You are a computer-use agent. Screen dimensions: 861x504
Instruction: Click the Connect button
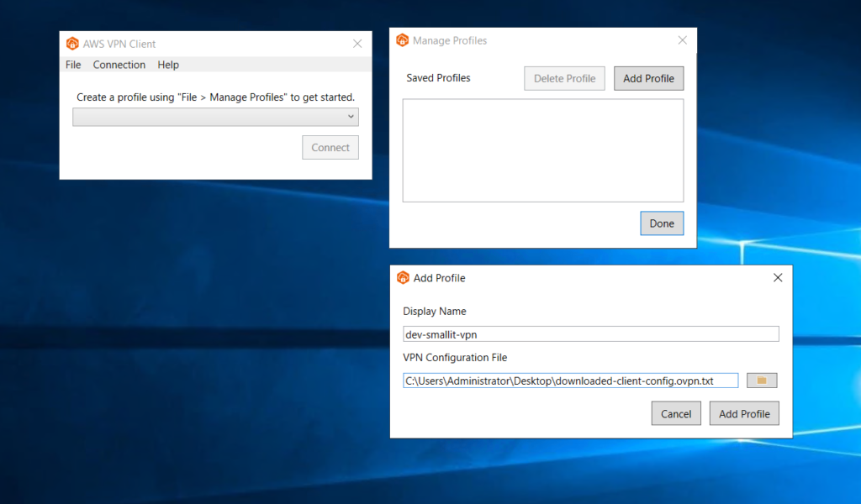click(x=330, y=147)
